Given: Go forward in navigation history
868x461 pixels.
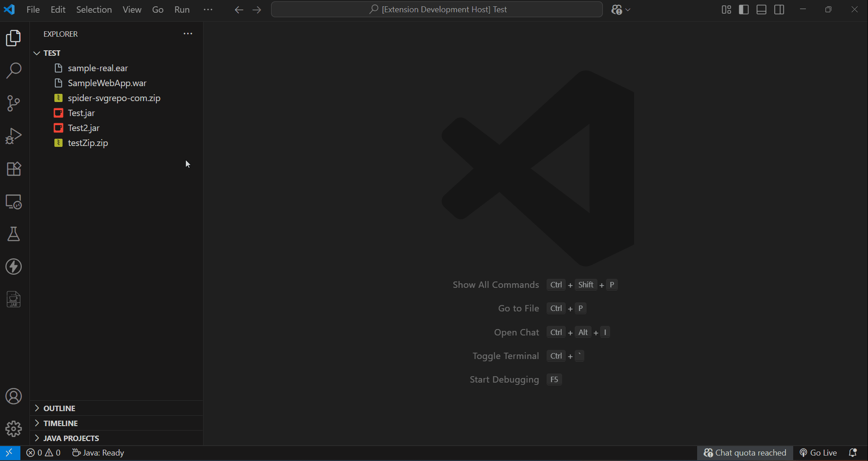Looking at the screenshot, I should pyautogui.click(x=257, y=10).
